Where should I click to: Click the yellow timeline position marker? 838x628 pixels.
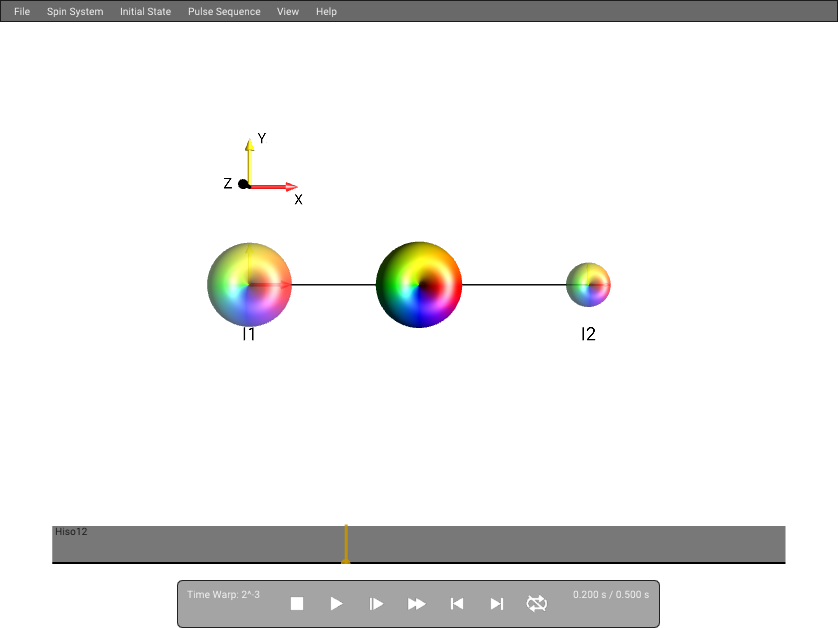(x=346, y=544)
